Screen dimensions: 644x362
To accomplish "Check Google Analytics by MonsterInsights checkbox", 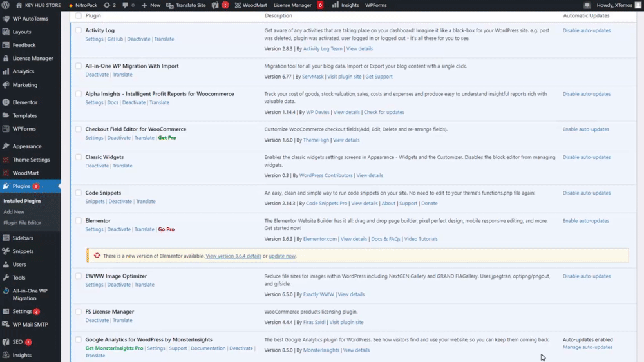I will point(79,339).
